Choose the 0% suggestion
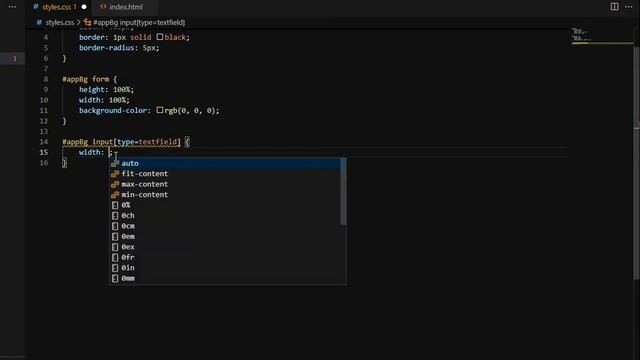 coord(225,205)
